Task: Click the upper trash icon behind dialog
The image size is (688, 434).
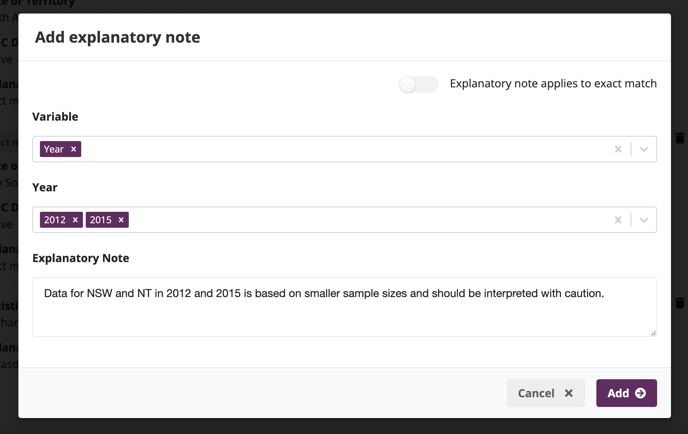Action: pyautogui.click(x=680, y=138)
